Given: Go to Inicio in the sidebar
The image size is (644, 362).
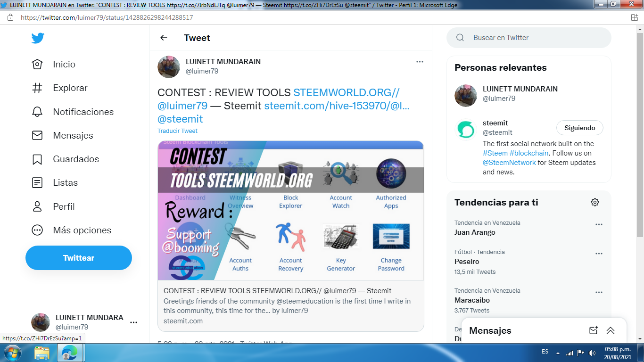Looking at the screenshot, I should click(x=64, y=64).
